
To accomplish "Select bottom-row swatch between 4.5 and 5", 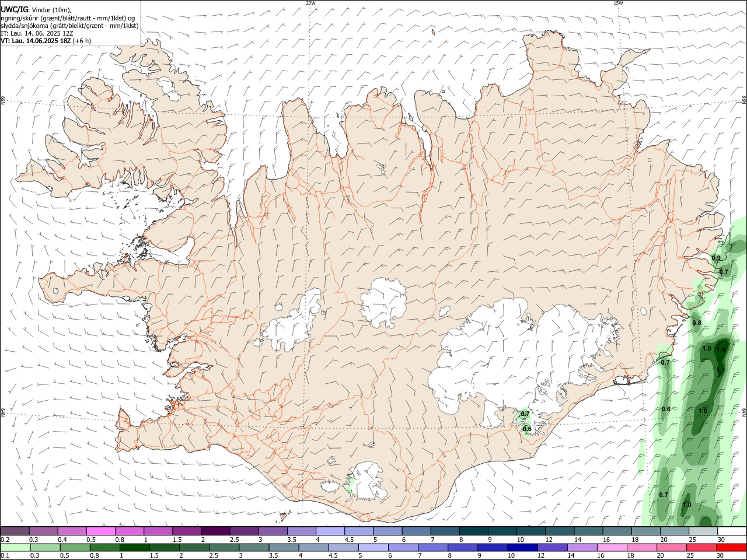I will tap(343, 548).
